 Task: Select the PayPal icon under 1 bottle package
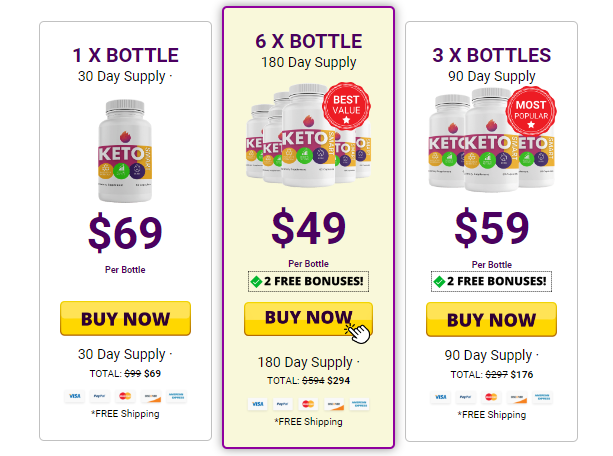(100, 396)
